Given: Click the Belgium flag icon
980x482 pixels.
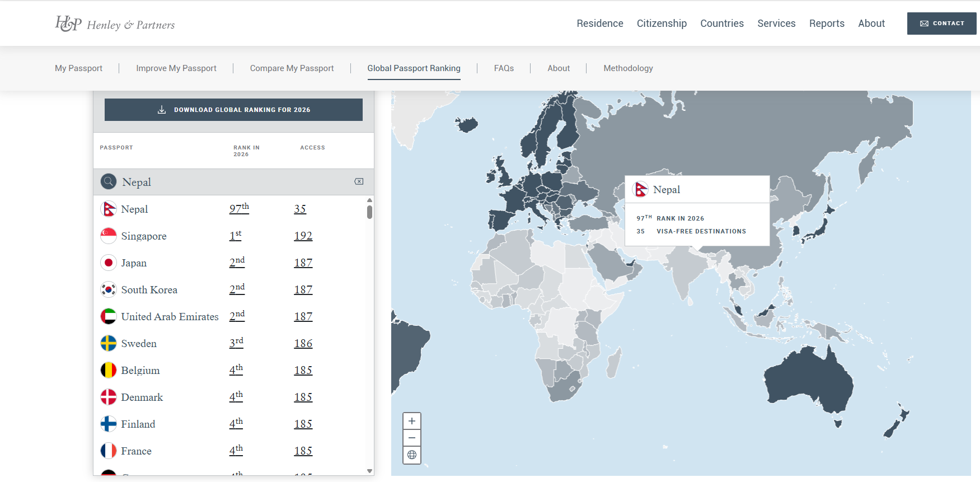Looking at the screenshot, I should (x=109, y=370).
